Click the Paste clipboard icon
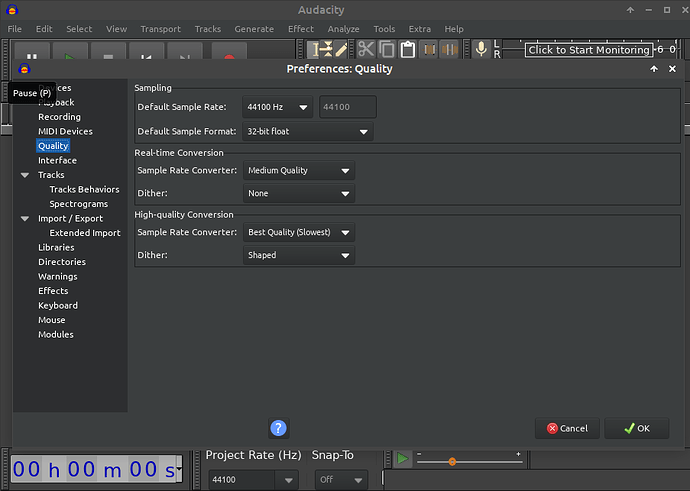 [408, 49]
